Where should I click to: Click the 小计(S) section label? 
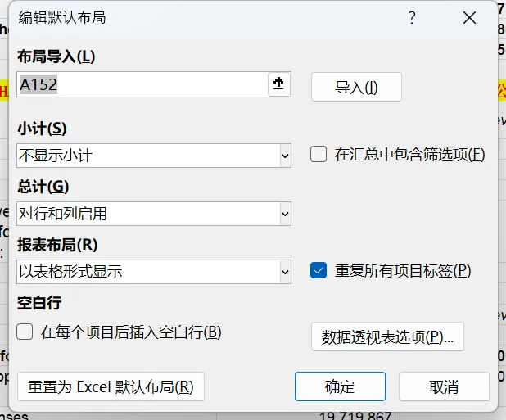pos(42,129)
